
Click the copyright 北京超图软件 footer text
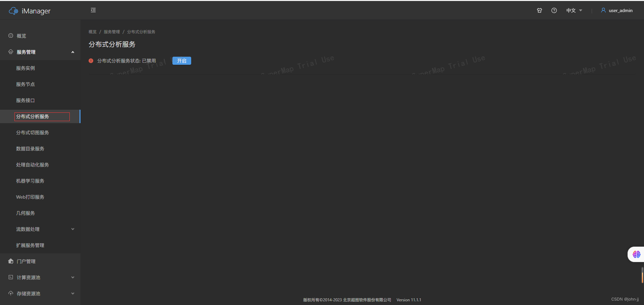pos(347,300)
